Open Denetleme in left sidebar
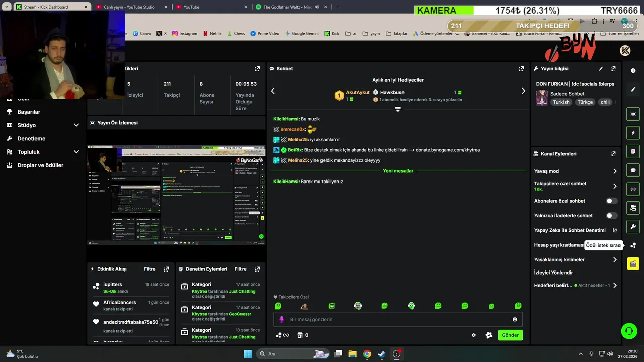 (x=31, y=138)
